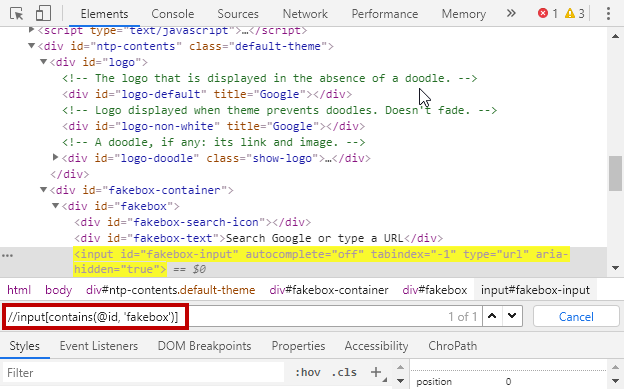Image resolution: width=624 pixels, height=389 pixels.
Task: Activate the inspect element picker icon
Action: click(x=17, y=14)
